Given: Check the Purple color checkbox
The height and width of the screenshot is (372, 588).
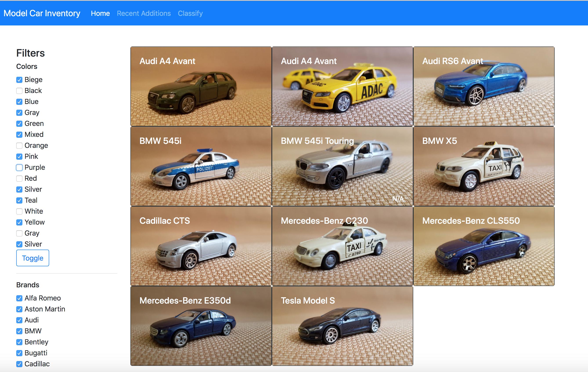Looking at the screenshot, I should 19,168.
